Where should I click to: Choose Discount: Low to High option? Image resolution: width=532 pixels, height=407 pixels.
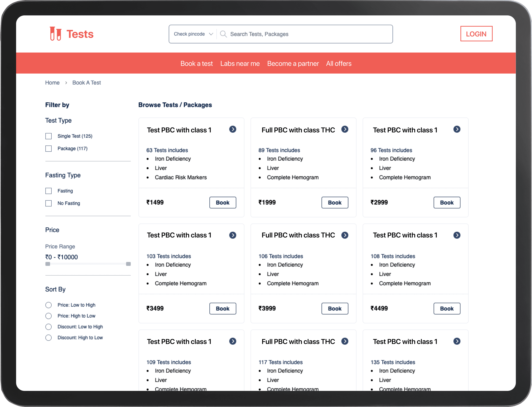coord(48,327)
